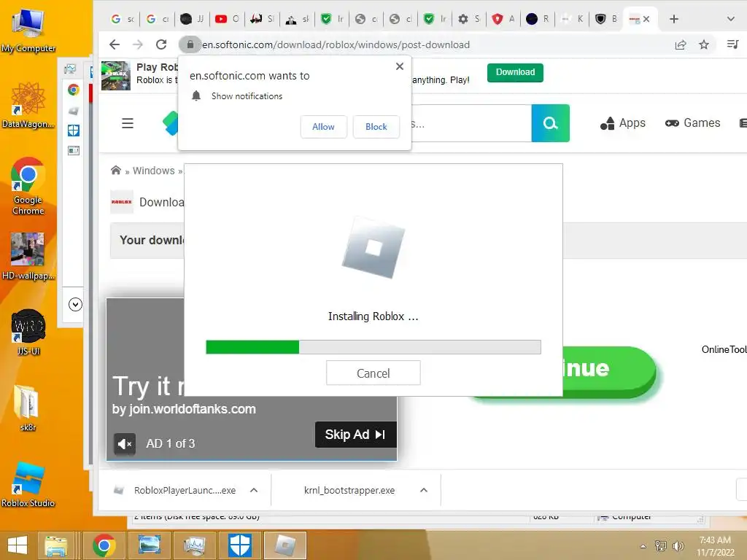Open DataWagon desktop shortcut

coord(28,105)
